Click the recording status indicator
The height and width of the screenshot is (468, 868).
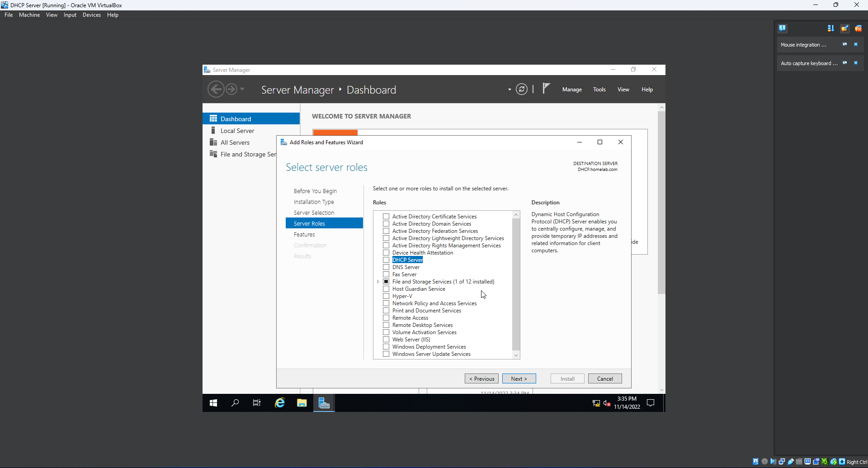816,462
